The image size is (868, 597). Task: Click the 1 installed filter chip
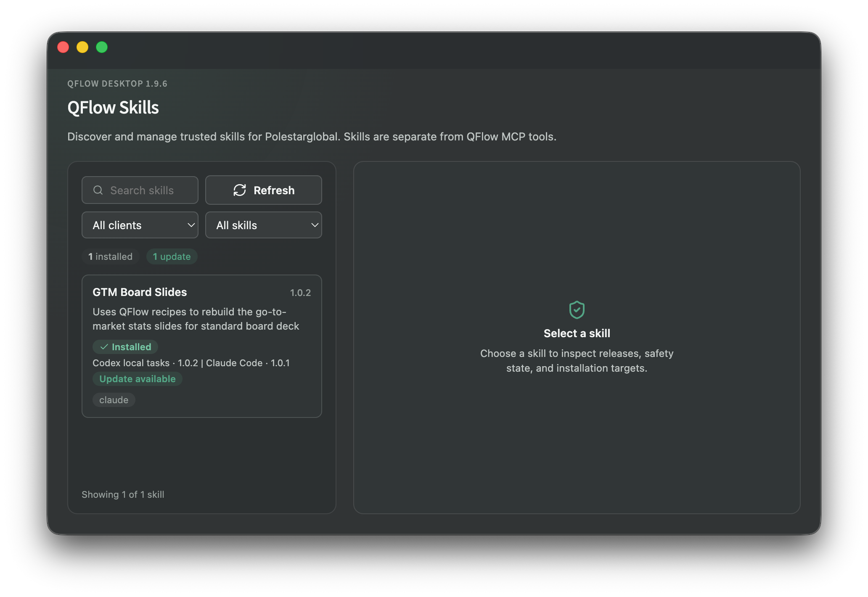pyautogui.click(x=111, y=256)
